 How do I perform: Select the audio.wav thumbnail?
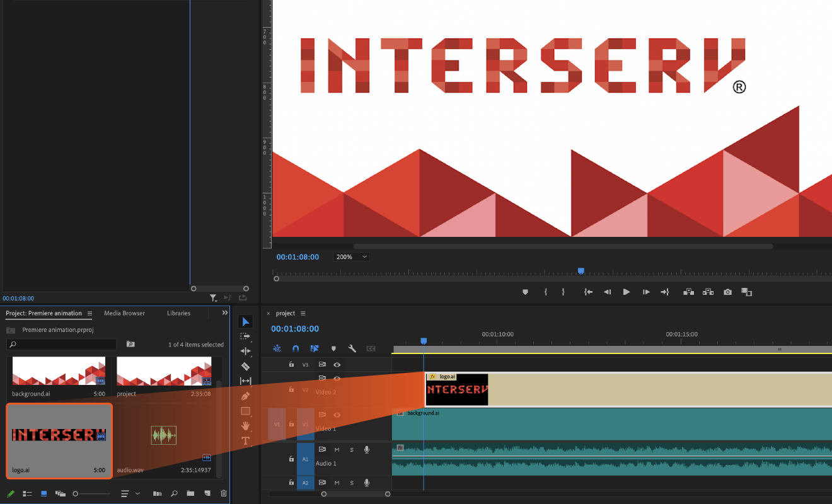coord(164,435)
